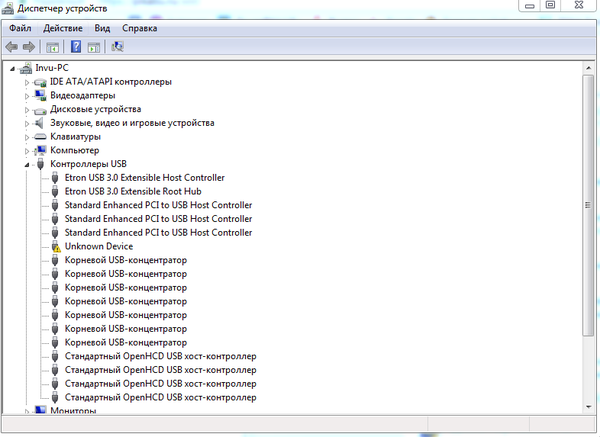Screen dimensions: 600x437
Task: Click the speaker icon for Звуковые устройства
Action: pos(39,123)
